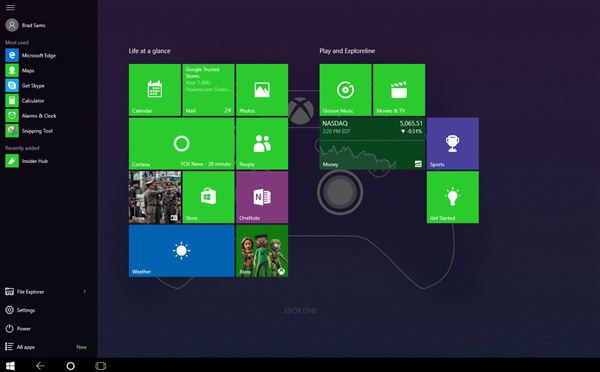Open the News tile with police photo
600x372 pixels.
coord(155,197)
